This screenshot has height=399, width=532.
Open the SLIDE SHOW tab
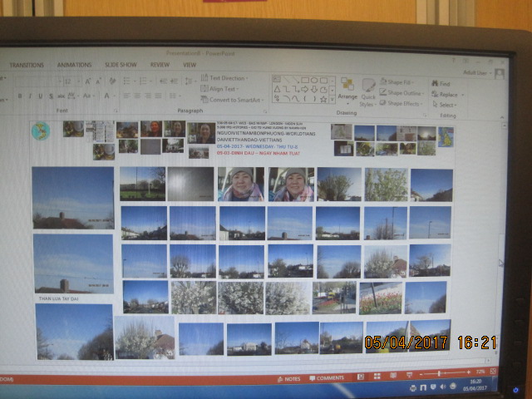[121, 65]
